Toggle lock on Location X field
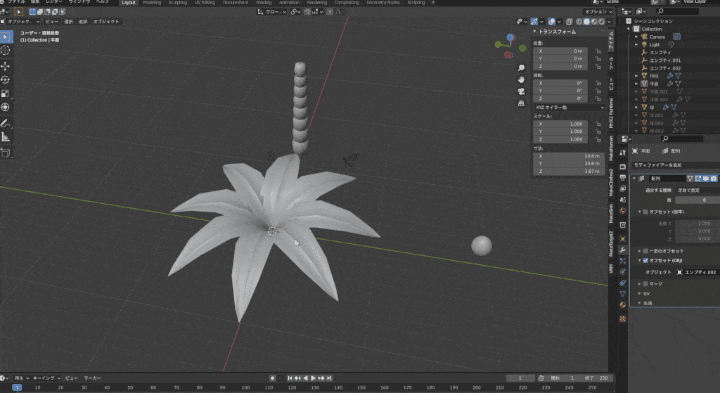The height and width of the screenshot is (393, 720). click(598, 51)
